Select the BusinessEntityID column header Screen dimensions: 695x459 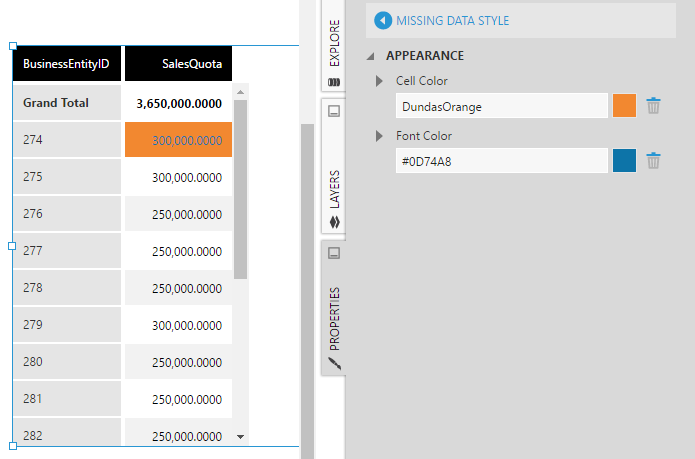coord(66,64)
